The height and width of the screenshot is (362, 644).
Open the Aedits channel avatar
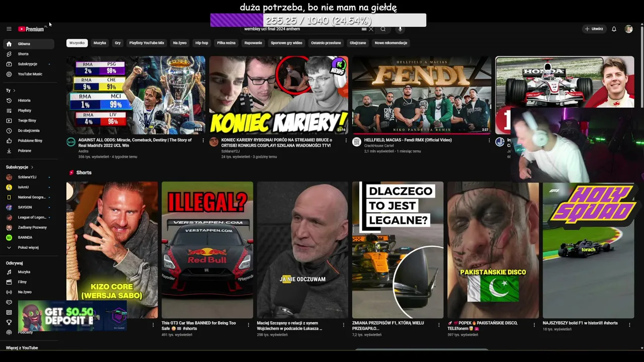pyautogui.click(x=71, y=142)
